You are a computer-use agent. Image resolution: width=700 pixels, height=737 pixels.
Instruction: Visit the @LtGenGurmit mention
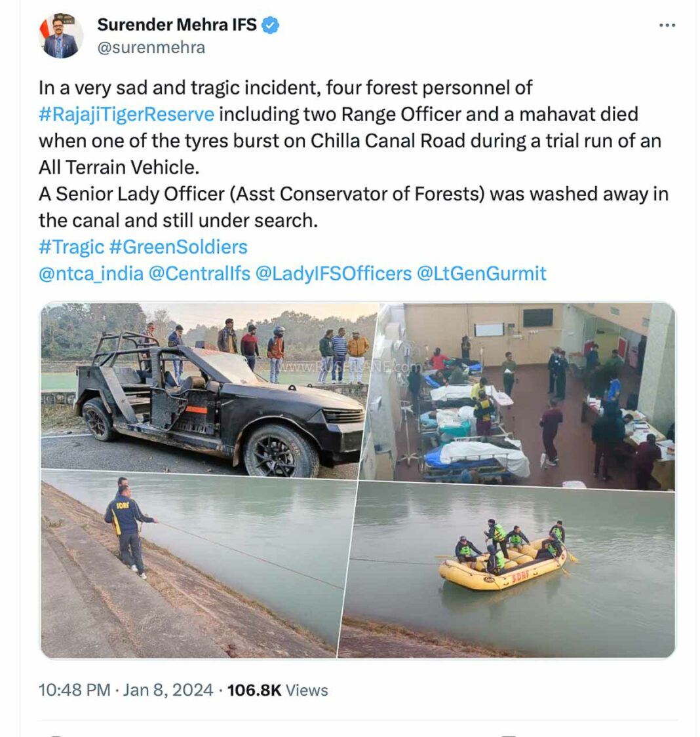click(x=481, y=274)
